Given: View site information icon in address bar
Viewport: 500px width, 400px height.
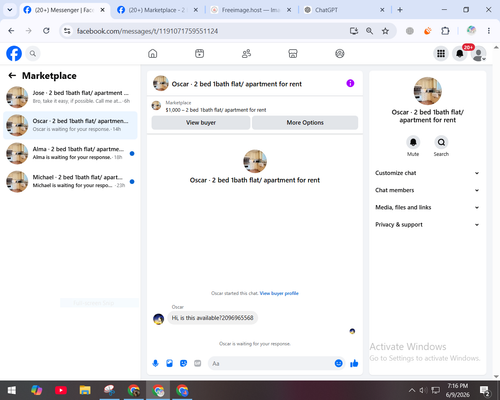Looking at the screenshot, I should click(67, 31).
